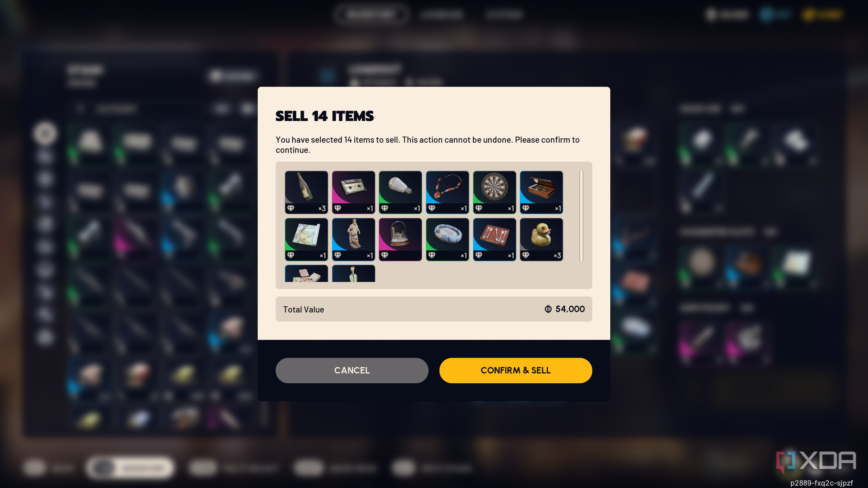Select the glass dome snow globe item

click(x=400, y=239)
